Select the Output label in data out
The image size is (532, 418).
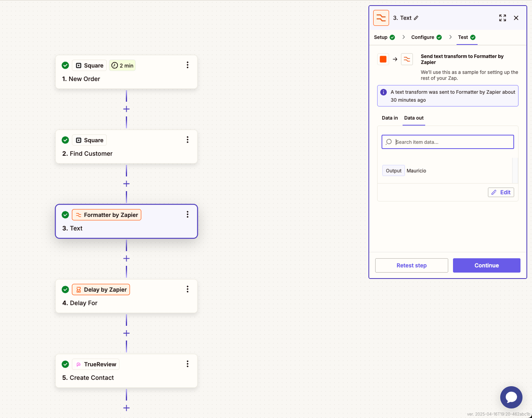[x=393, y=170]
